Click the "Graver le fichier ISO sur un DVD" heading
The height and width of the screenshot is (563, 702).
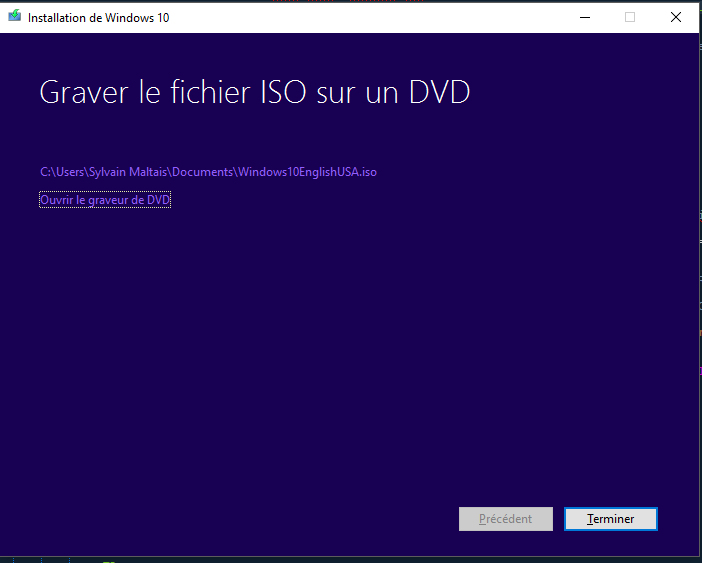point(255,92)
